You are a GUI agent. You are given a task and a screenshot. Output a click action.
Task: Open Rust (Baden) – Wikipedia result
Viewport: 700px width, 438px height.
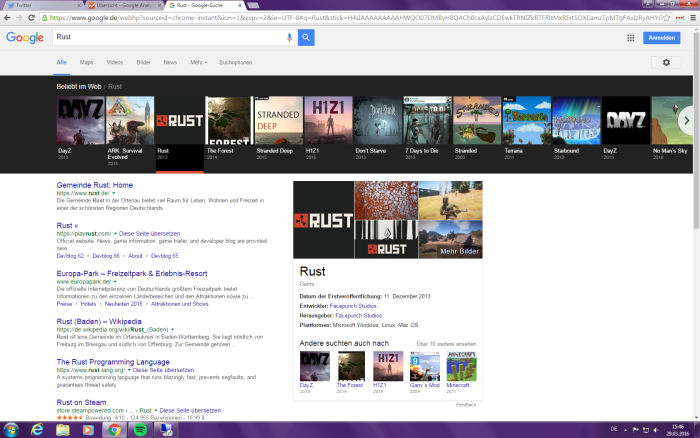(x=99, y=321)
